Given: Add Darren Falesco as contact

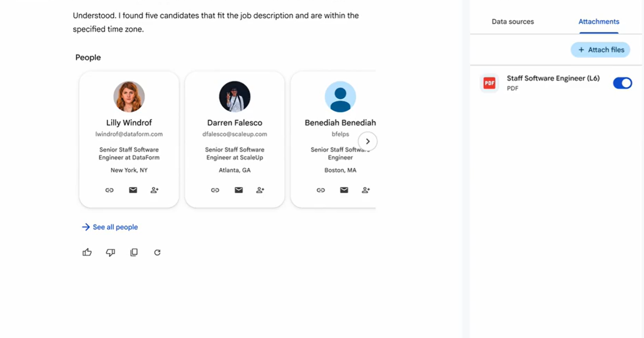Looking at the screenshot, I should coord(260,190).
